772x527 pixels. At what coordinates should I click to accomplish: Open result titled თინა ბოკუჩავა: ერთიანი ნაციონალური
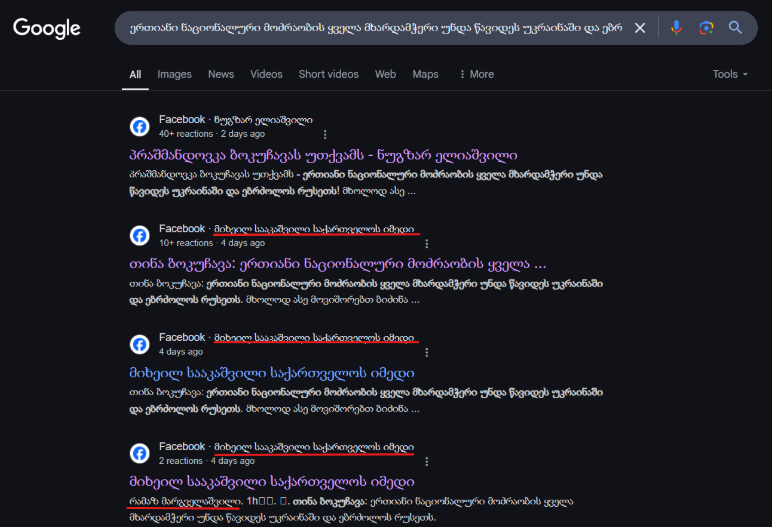pyautogui.click(x=338, y=264)
